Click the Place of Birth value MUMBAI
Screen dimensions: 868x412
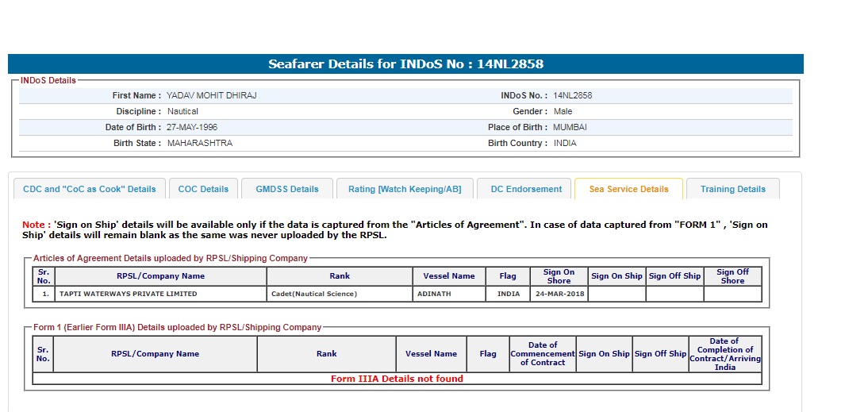click(570, 127)
